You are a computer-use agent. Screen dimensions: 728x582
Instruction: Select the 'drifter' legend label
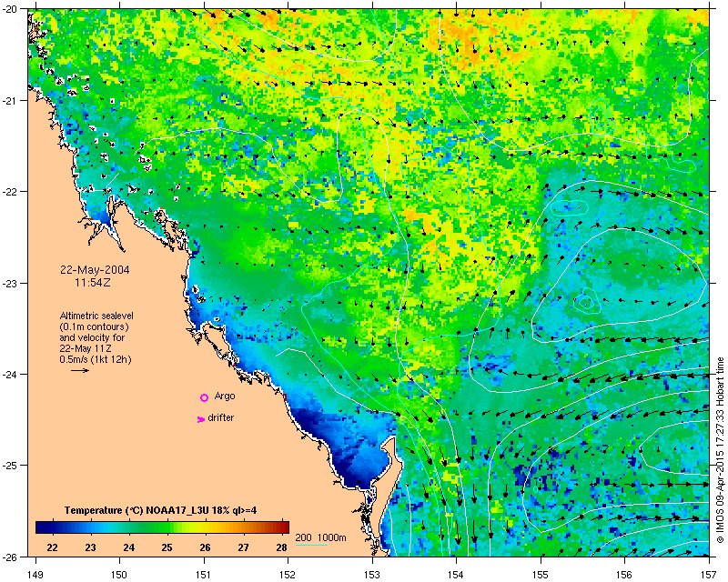(x=220, y=417)
